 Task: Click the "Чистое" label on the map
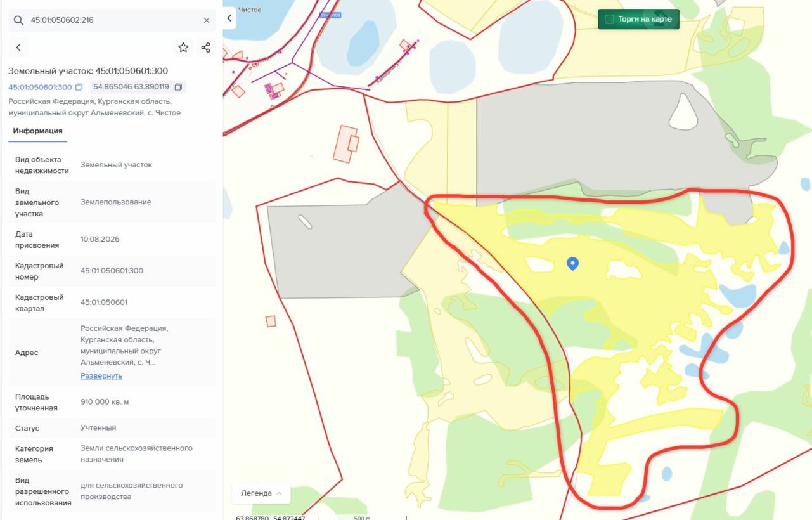click(250, 10)
